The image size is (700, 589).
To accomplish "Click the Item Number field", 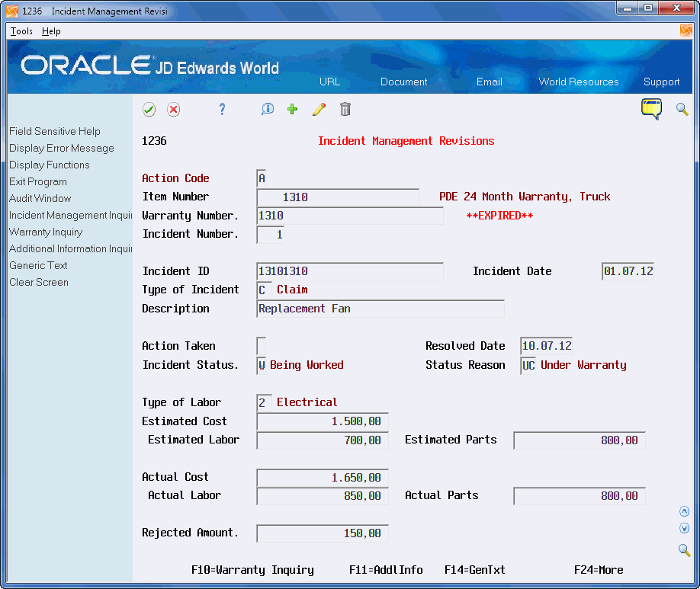I will coord(338,197).
